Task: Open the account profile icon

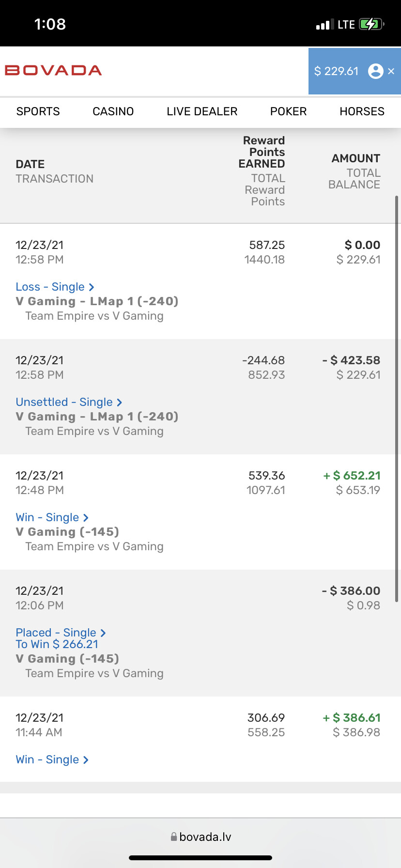Action: pyautogui.click(x=376, y=71)
